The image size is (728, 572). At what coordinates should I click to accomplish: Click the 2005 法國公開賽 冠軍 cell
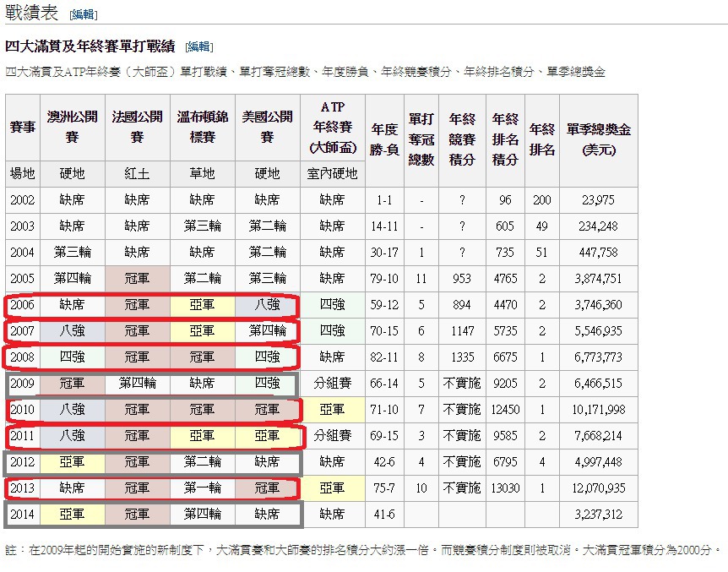coord(138,278)
